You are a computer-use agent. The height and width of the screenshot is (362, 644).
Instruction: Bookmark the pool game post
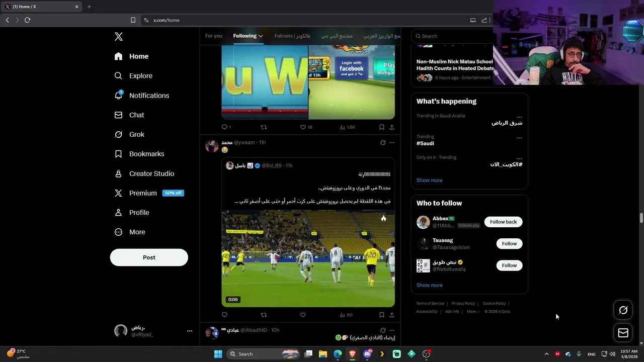tap(381, 127)
